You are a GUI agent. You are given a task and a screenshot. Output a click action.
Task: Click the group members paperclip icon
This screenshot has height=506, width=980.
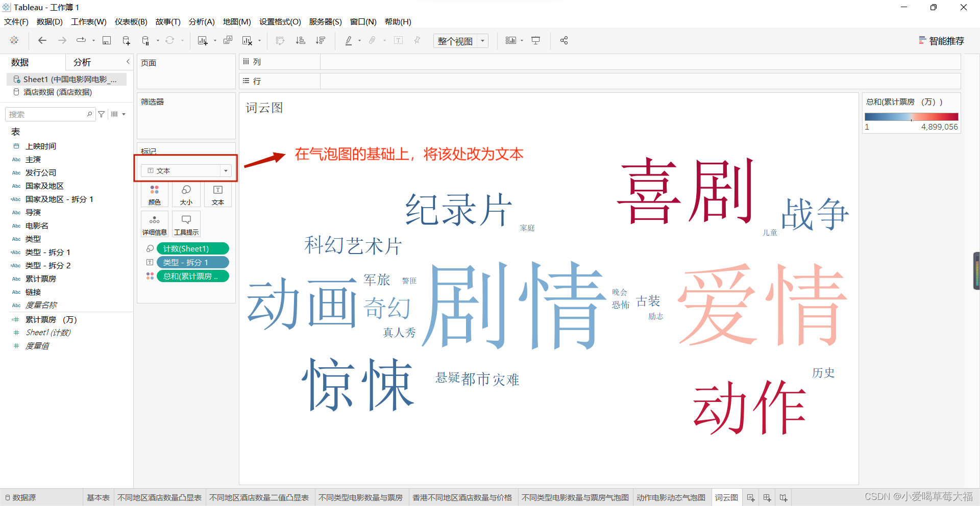(373, 40)
